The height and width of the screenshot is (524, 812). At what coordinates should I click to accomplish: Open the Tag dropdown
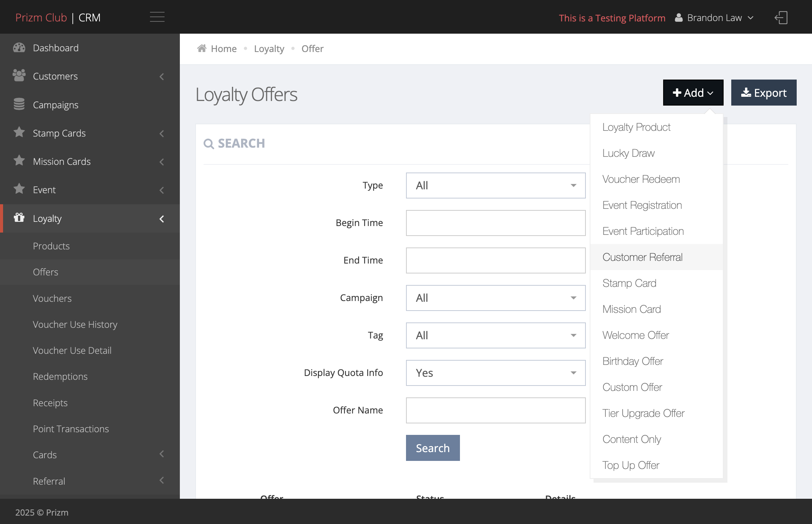[496, 335]
